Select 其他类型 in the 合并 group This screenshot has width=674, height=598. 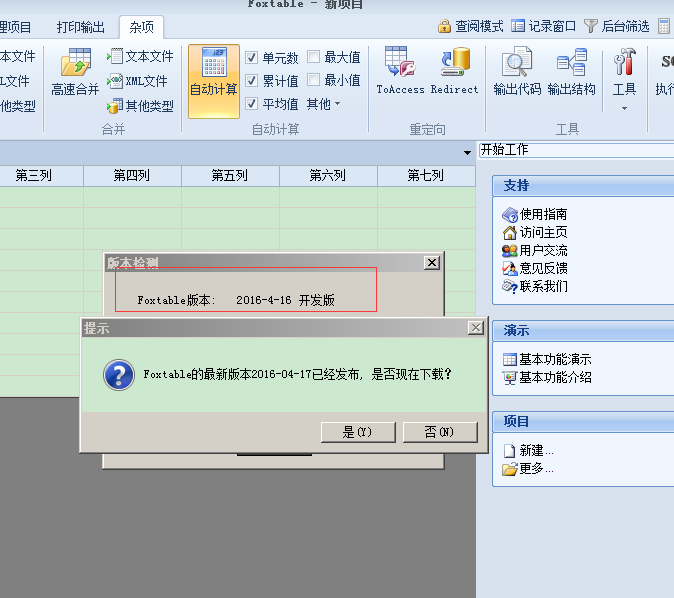(140, 106)
